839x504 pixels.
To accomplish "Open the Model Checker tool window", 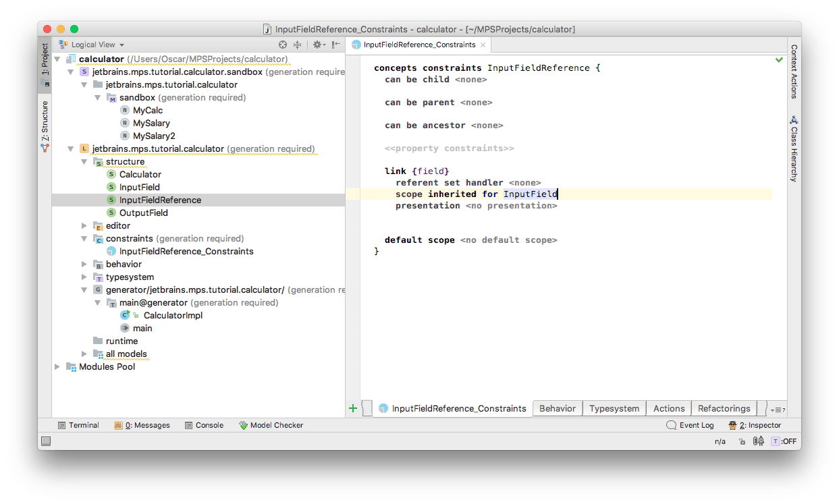I will (x=271, y=425).
